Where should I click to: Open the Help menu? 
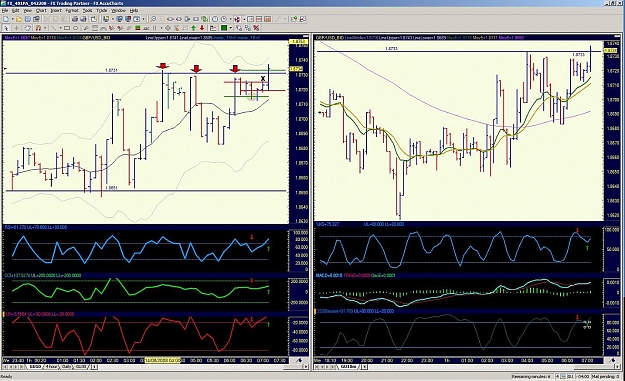134,10
